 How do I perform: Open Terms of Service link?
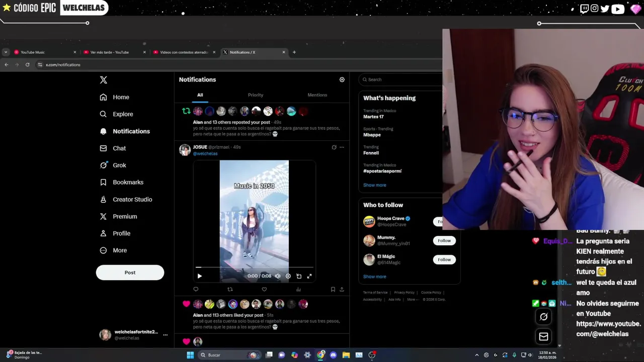coord(375,293)
